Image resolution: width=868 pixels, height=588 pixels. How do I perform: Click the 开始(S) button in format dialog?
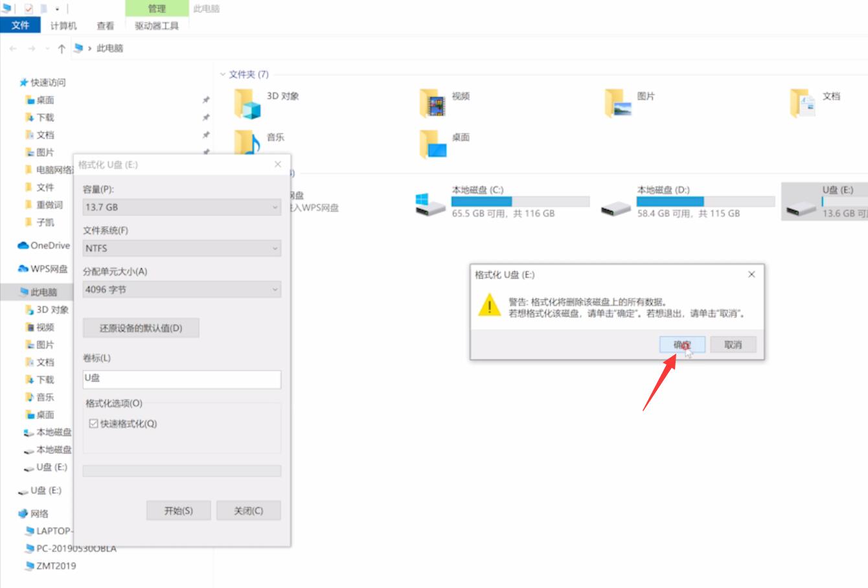(x=179, y=510)
